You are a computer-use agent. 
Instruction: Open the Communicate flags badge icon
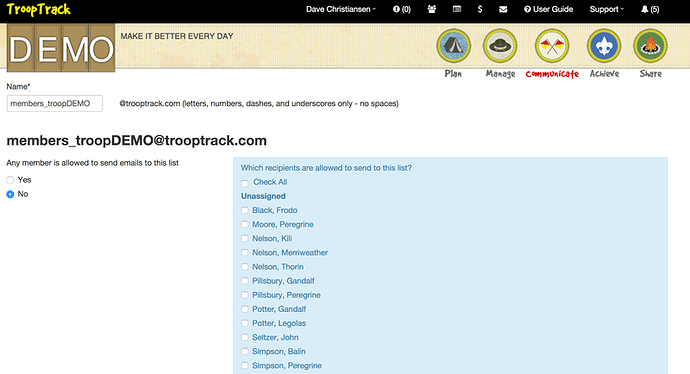552,46
